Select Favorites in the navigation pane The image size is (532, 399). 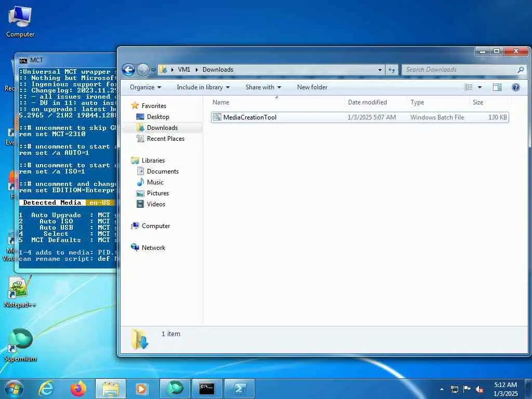[154, 106]
